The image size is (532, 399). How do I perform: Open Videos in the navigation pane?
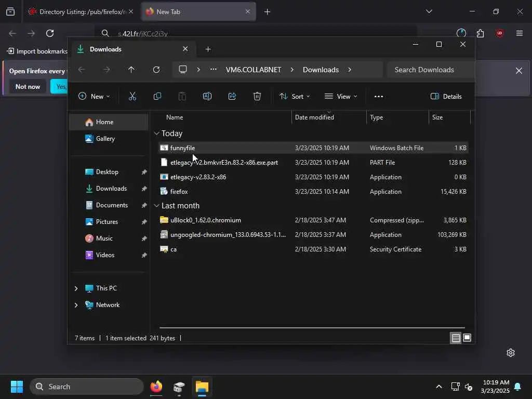[x=109, y=255]
